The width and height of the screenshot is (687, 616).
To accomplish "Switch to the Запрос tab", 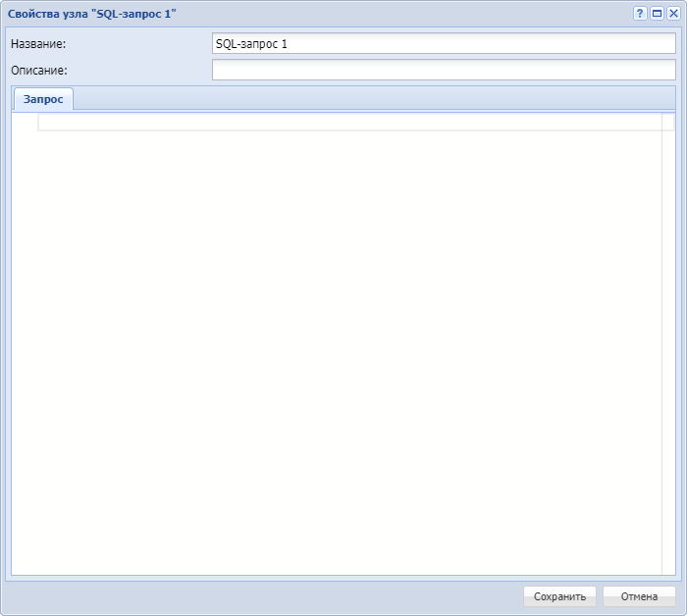I will pyautogui.click(x=43, y=99).
